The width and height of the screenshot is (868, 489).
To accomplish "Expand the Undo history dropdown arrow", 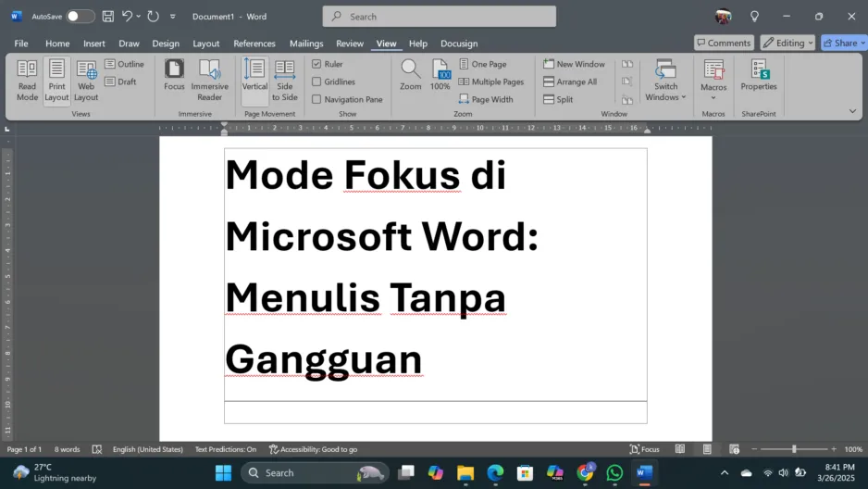I will click(x=139, y=17).
